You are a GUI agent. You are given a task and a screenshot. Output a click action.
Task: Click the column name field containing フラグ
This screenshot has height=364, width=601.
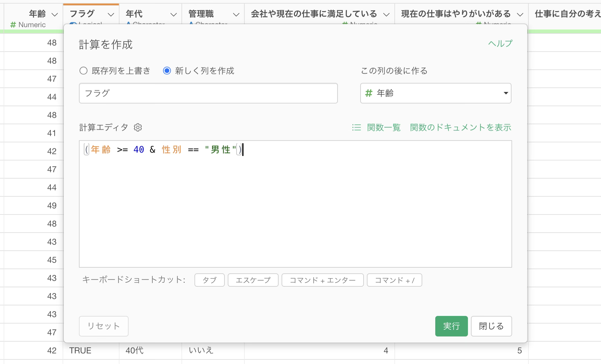208,93
